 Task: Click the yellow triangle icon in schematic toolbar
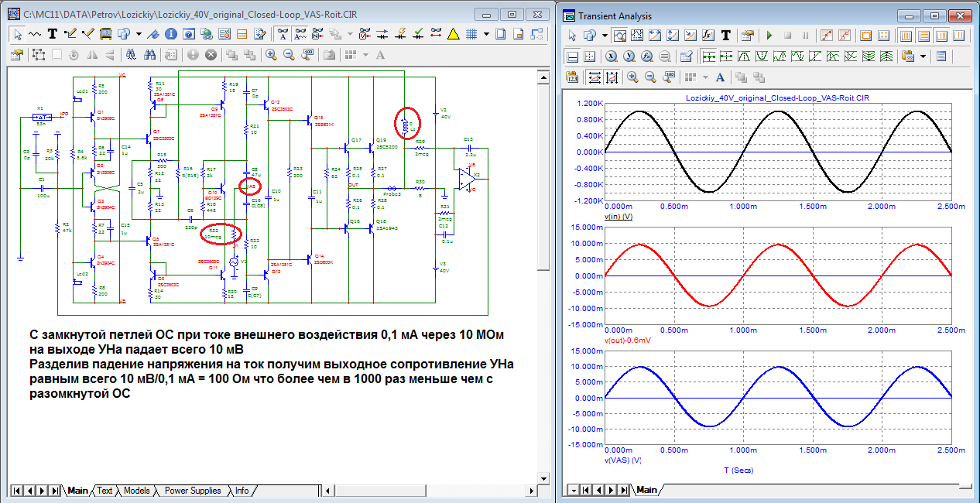tap(454, 34)
